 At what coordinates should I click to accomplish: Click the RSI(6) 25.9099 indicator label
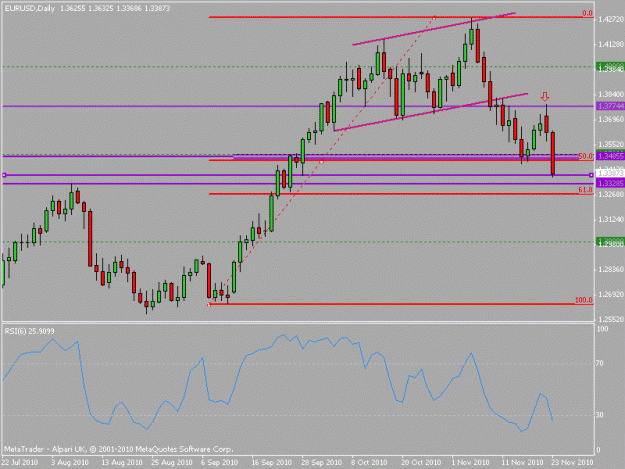(x=29, y=331)
